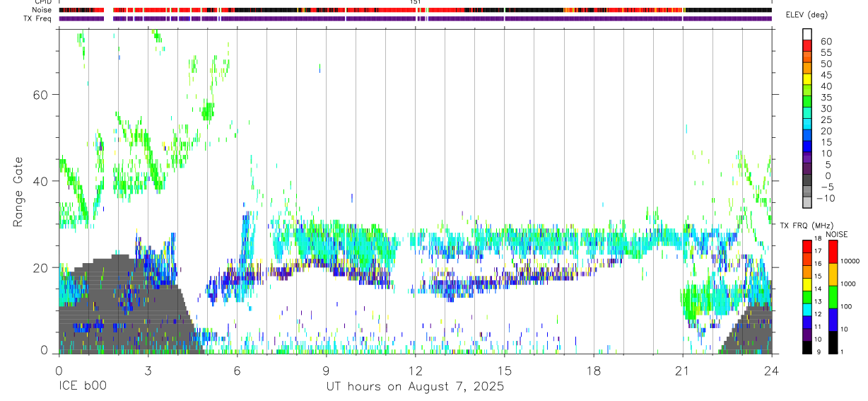Click the purple segment of TX FRQ colorbar
The image size is (868, 401).
[x=807, y=335]
